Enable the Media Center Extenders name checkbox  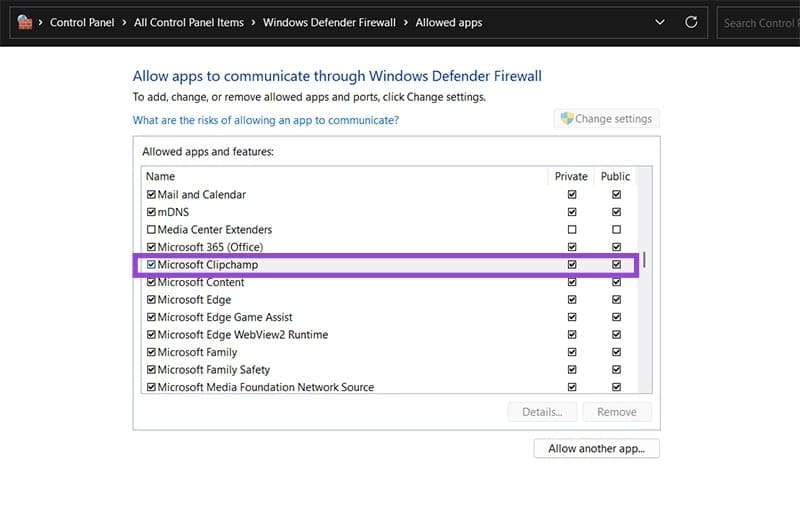click(151, 230)
